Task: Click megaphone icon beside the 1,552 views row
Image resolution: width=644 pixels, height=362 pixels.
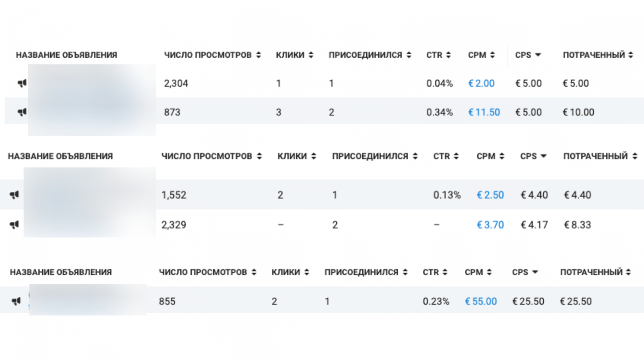Action: pyautogui.click(x=14, y=195)
